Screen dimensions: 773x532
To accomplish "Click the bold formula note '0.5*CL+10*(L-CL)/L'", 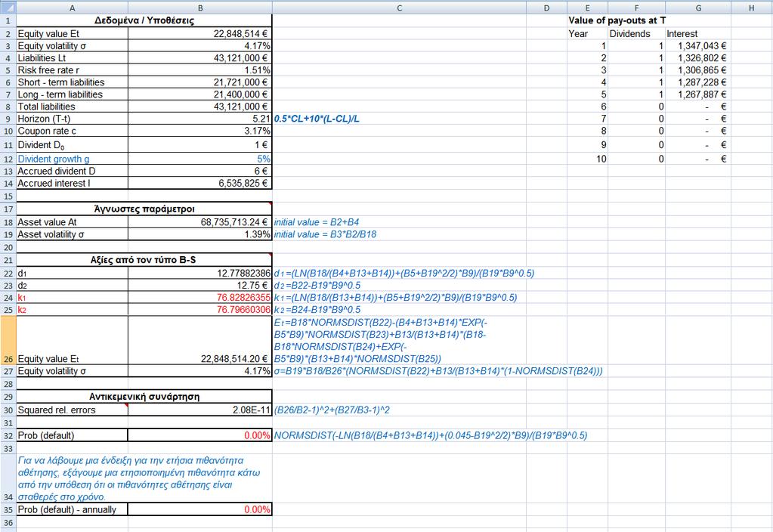I will (x=317, y=119).
